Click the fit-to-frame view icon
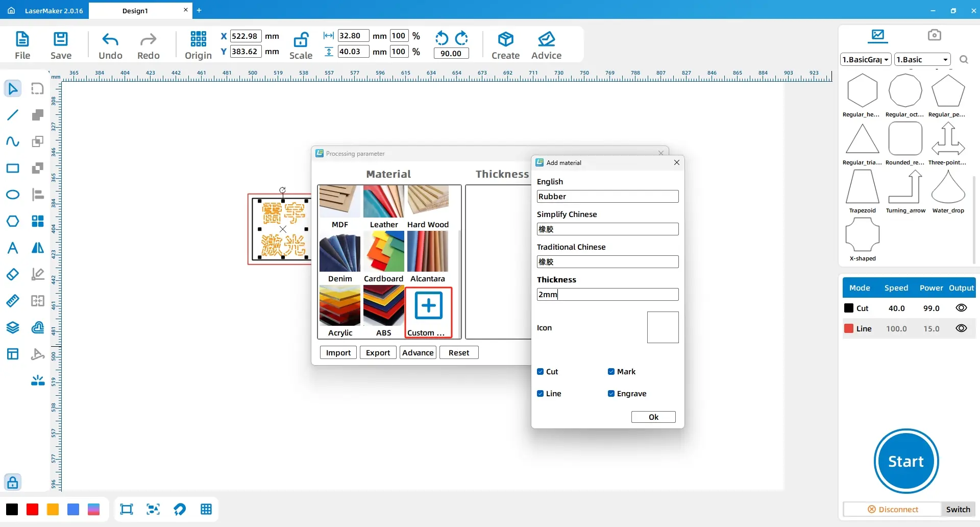 pyautogui.click(x=126, y=509)
